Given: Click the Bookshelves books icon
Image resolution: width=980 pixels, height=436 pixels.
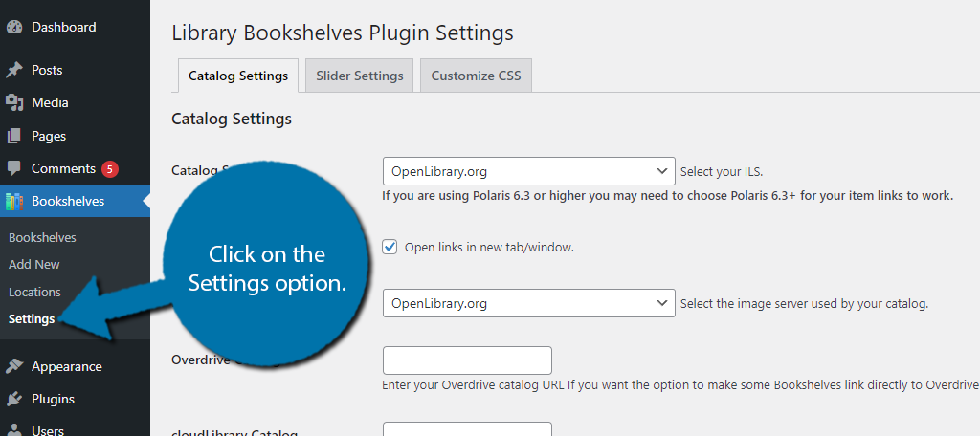Looking at the screenshot, I should pyautogui.click(x=14, y=201).
